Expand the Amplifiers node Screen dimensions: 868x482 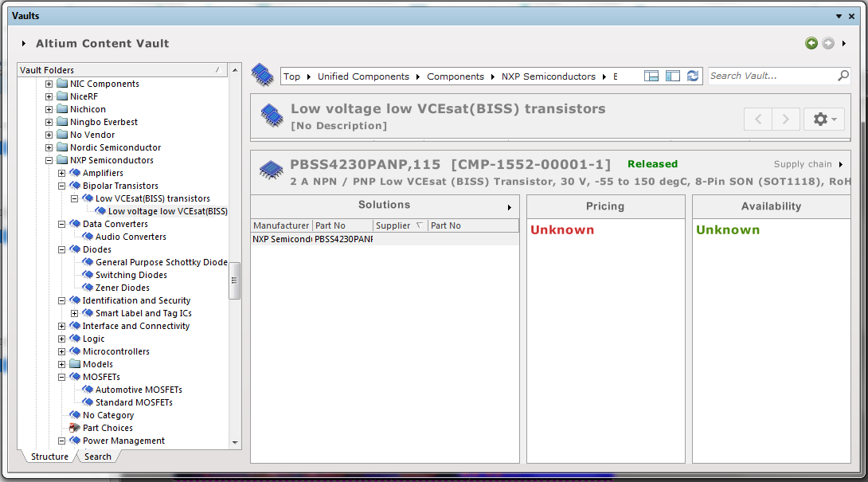[x=61, y=173]
